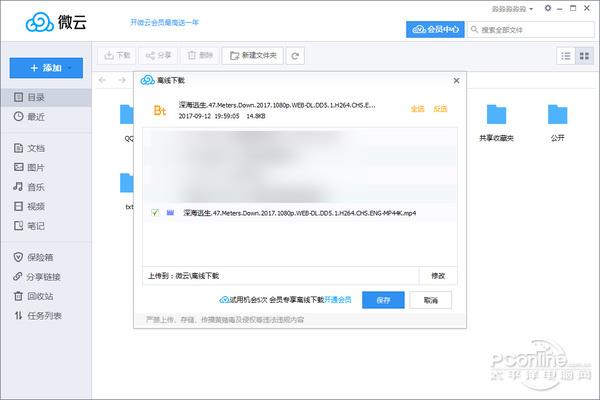This screenshot has height=400, width=600.
Task: Minimize the 微云 window
Action: 560,8
